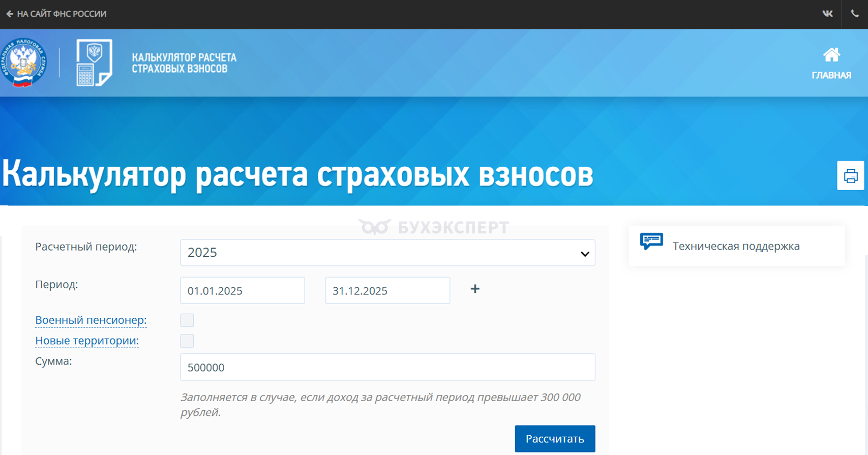The height and width of the screenshot is (455, 868).
Task: Click the Сумма field containing 500000
Action: click(387, 367)
